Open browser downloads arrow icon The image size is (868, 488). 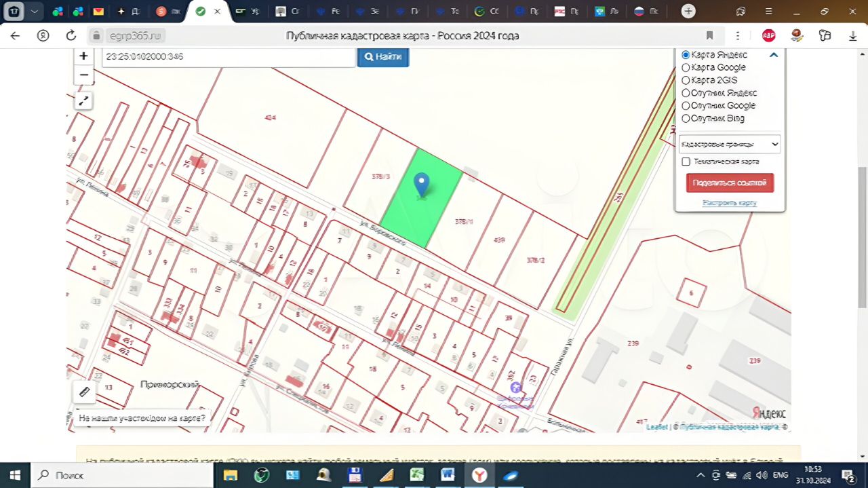point(853,35)
